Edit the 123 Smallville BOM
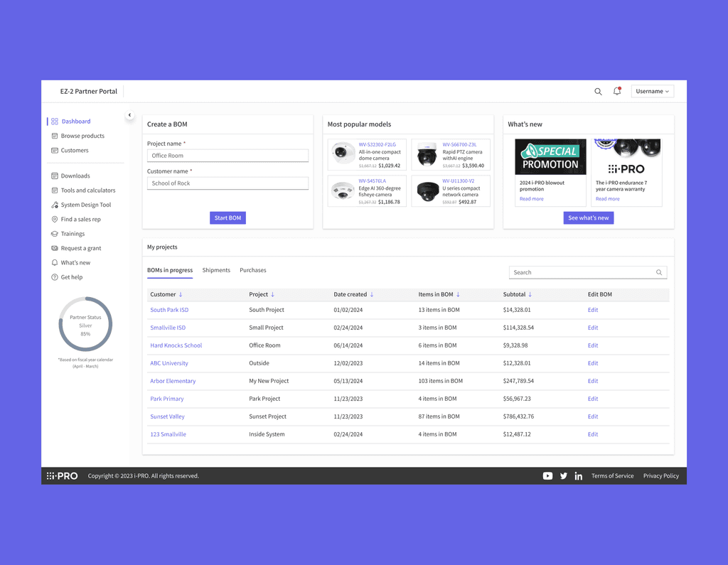Image resolution: width=728 pixels, height=565 pixels. click(593, 434)
